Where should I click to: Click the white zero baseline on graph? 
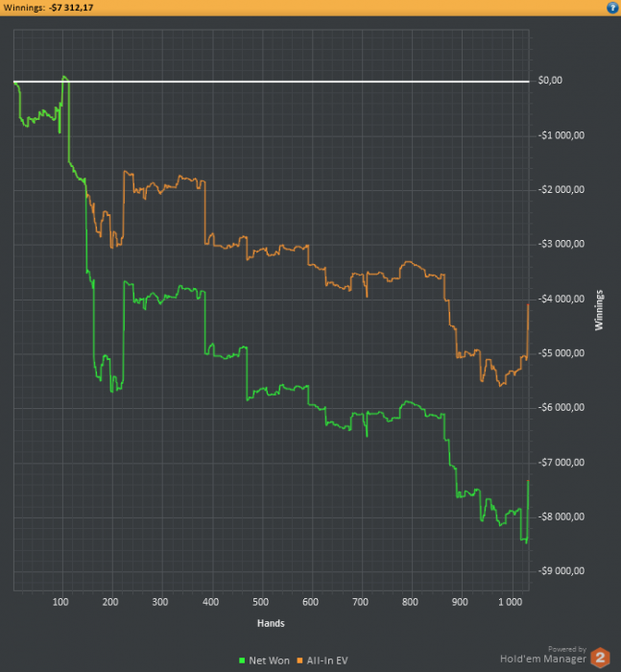tap(288, 81)
